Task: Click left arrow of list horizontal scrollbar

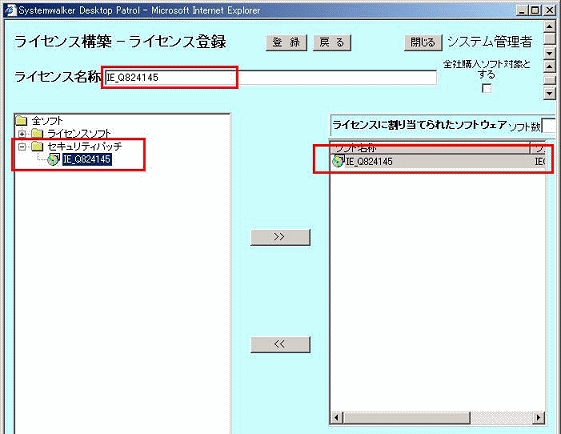Action: (x=336, y=417)
